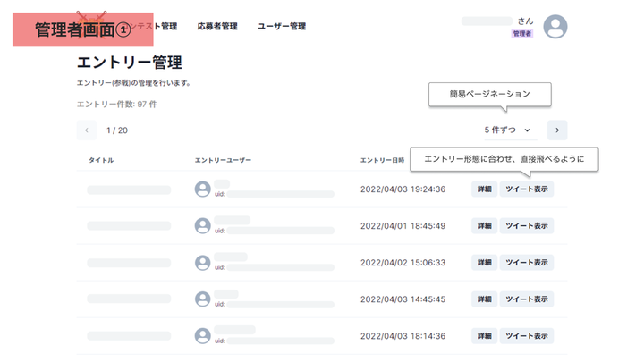Show tweet for the 15:06:33 entry
The height and width of the screenshot is (362, 644).
tap(527, 263)
